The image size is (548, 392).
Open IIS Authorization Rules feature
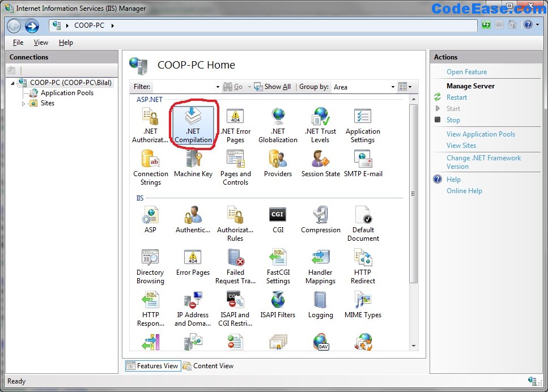235,224
